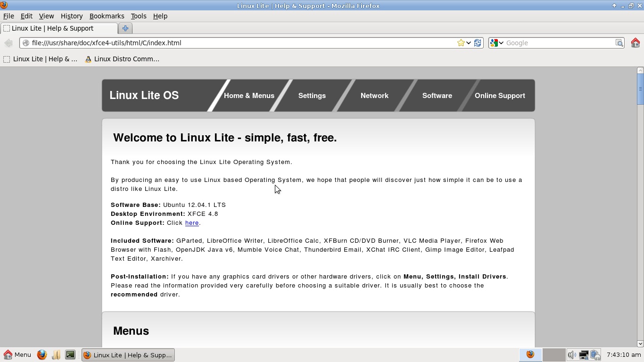Switch to the empty second workspace

(554, 355)
